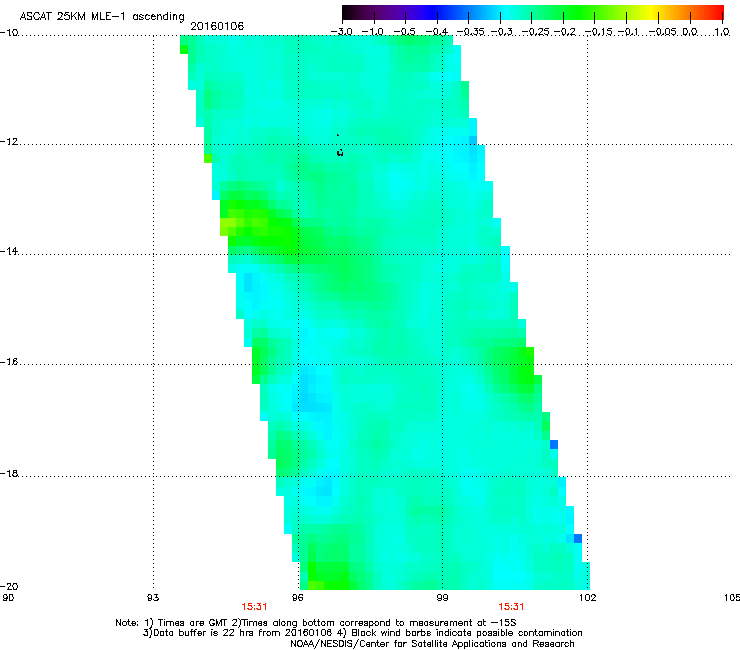Image resolution: width=740 pixels, height=650 pixels.
Task: Click the red "15:31" time left of longitude 96
Action: 254,607
